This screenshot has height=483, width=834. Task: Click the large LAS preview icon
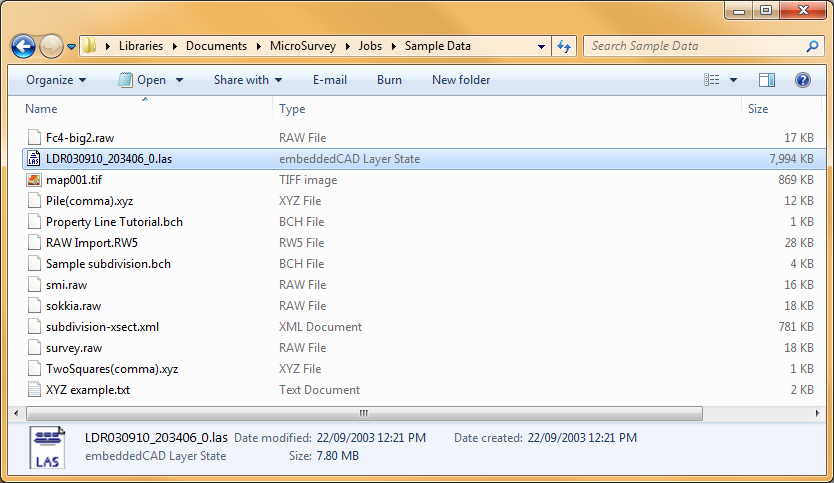pyautogui.click(x=49, y=447)
